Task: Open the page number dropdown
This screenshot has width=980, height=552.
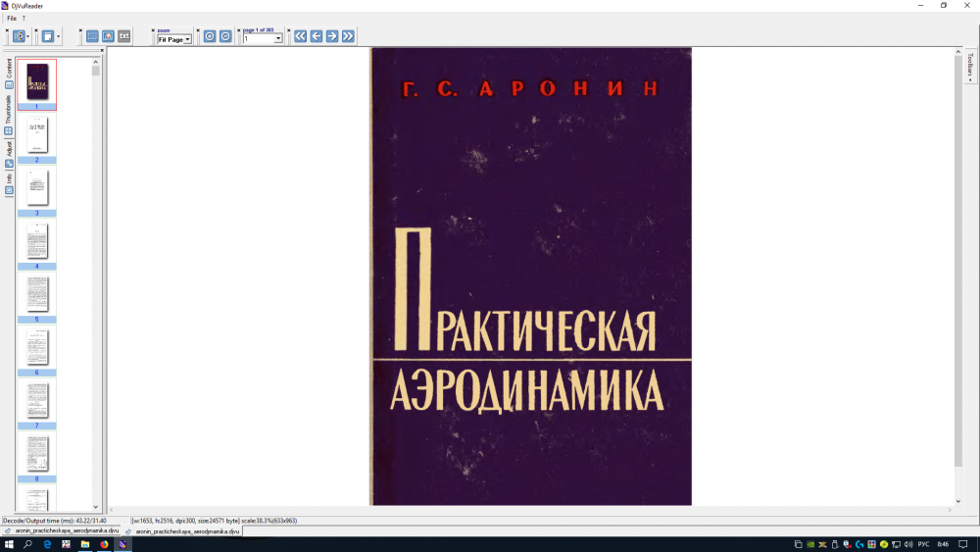Action: pos(278,39)
